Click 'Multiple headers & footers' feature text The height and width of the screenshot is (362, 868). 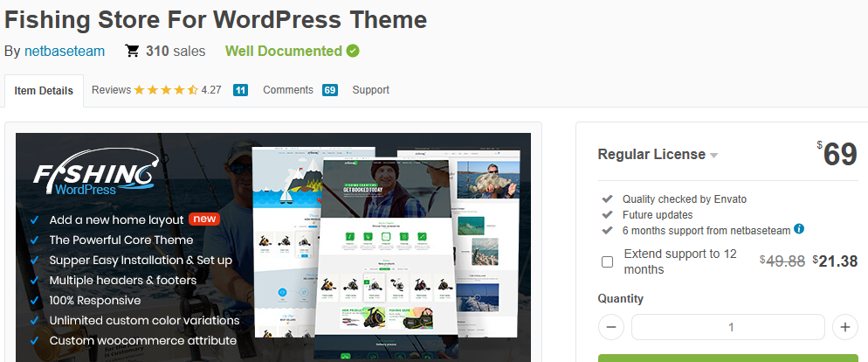click(123, 281)
